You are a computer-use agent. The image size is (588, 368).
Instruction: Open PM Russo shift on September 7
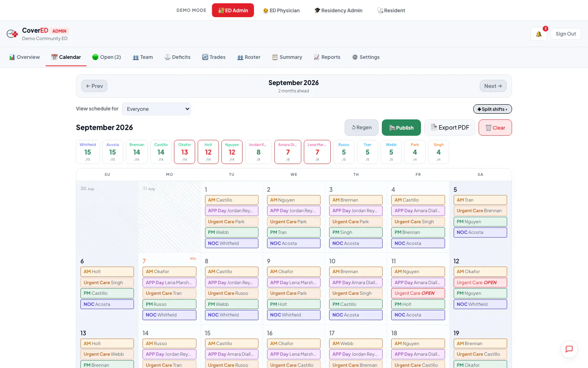[x=169, y=304]
